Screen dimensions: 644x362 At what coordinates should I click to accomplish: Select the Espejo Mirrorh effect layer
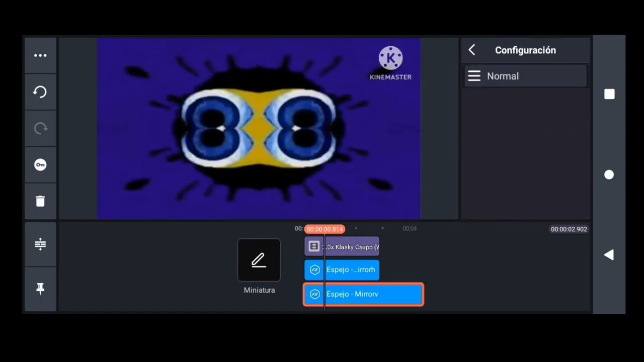[342, 270]
